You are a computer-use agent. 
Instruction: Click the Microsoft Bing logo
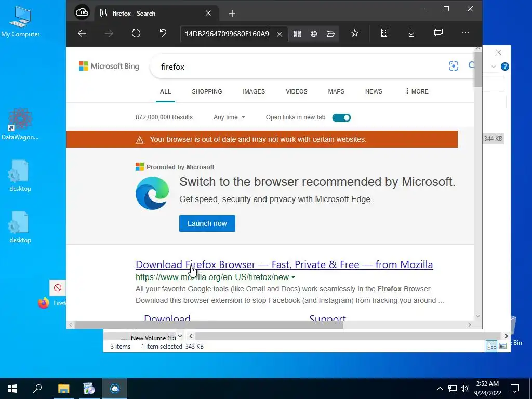point(109,66)
